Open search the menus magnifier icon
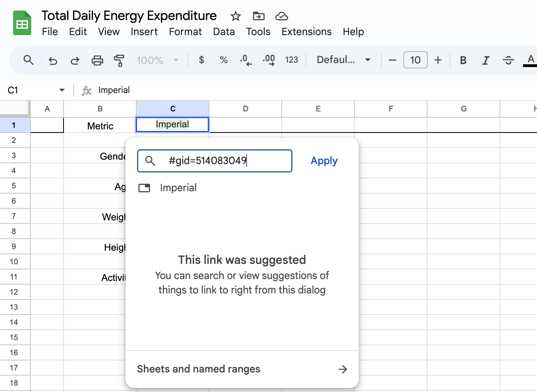Viewport: 537px width, 392px height. [28, 60]
